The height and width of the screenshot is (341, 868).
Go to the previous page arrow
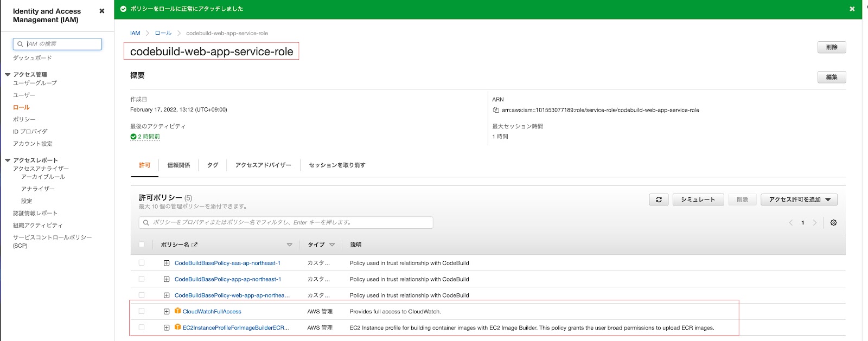790,223
